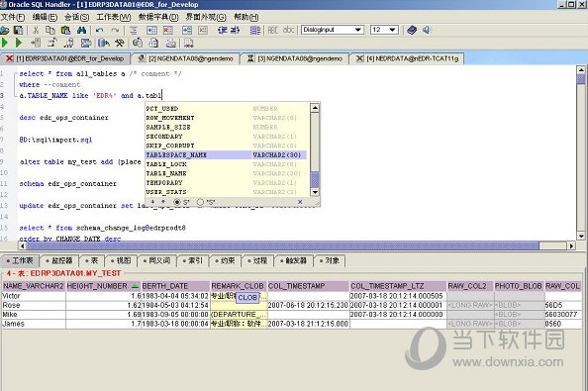The image size is (588, 391).
Task: Click the second green play icon
Action: coord(18,43)
